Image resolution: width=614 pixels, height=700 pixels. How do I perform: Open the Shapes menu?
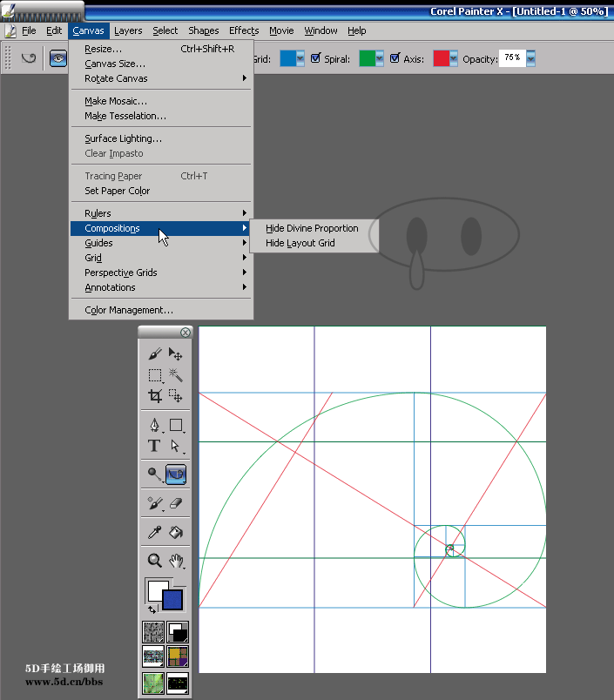(x=203, y=30)
